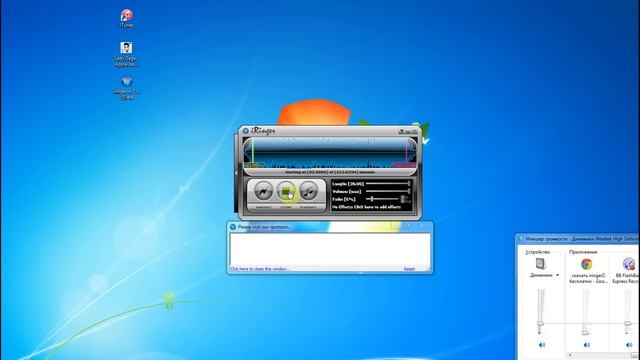Collapse iRinger side panel with left-edge arrow
Image resolution: width=640 pixels, height=360 pixels.
pos(236,173)
